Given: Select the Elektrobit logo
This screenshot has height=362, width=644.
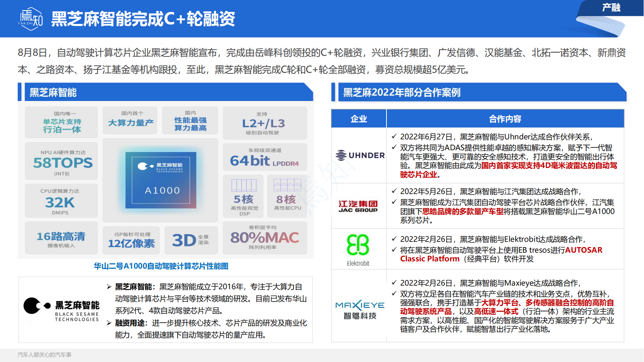Looking at the screenshot, I should [x=358, y=250].
